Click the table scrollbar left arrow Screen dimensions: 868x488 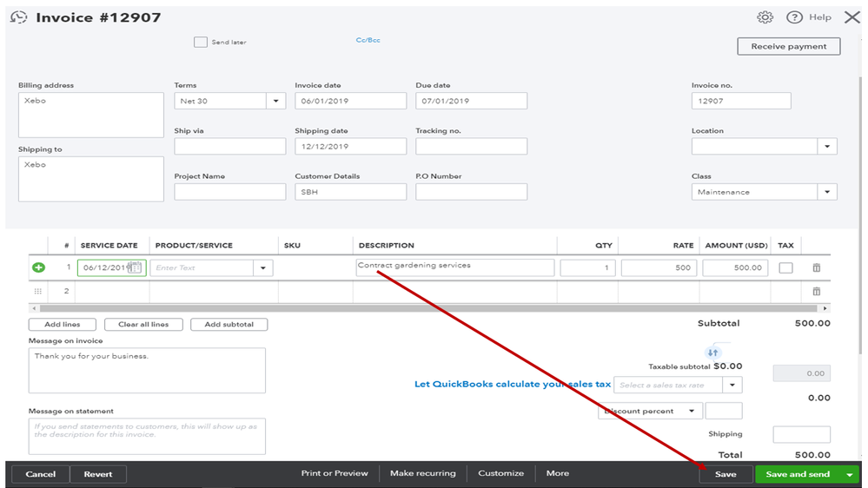pyautogui.click(x=35, y=308)
